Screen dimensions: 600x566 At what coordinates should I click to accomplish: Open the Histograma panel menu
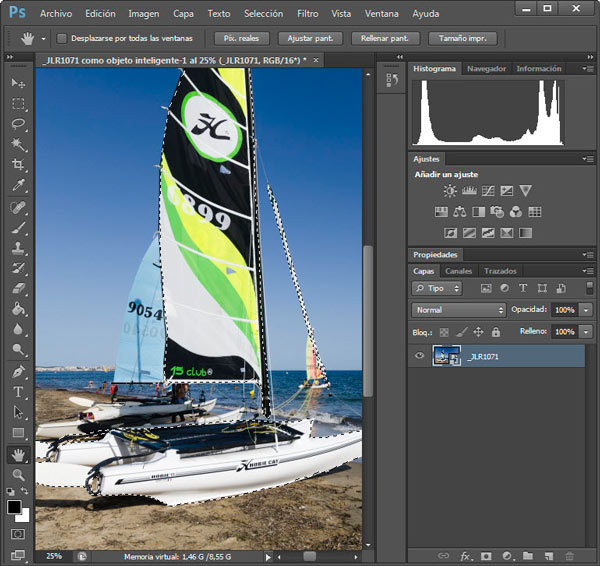pyautogui.click(x=587, y=69)
